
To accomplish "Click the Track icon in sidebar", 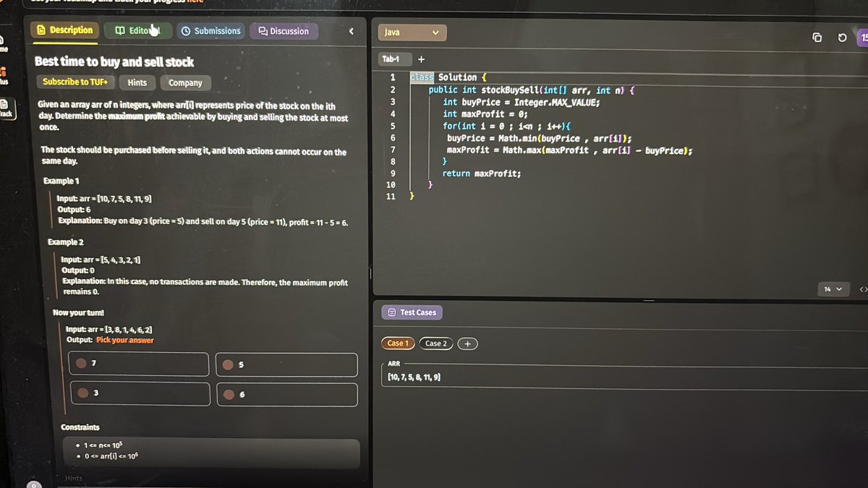I will 5,108.
